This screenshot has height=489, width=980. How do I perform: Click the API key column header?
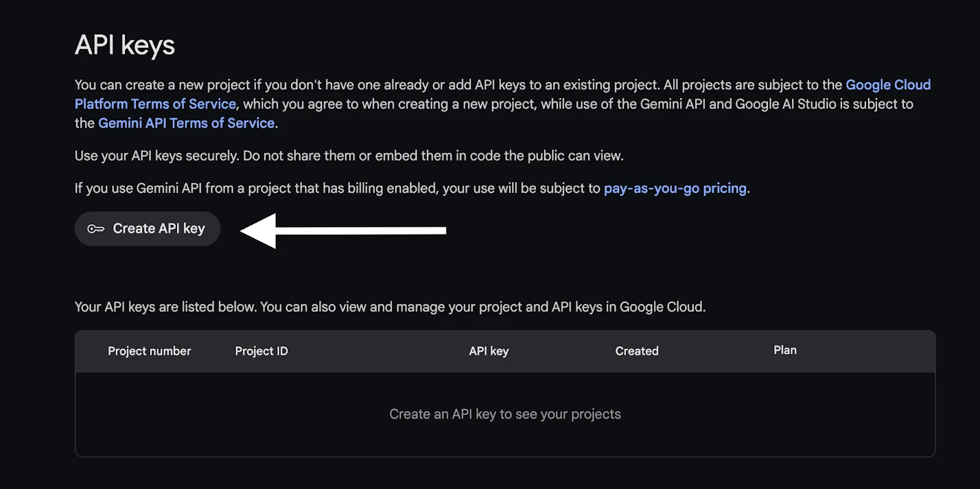pyautogui.click(x=489, y=351)
